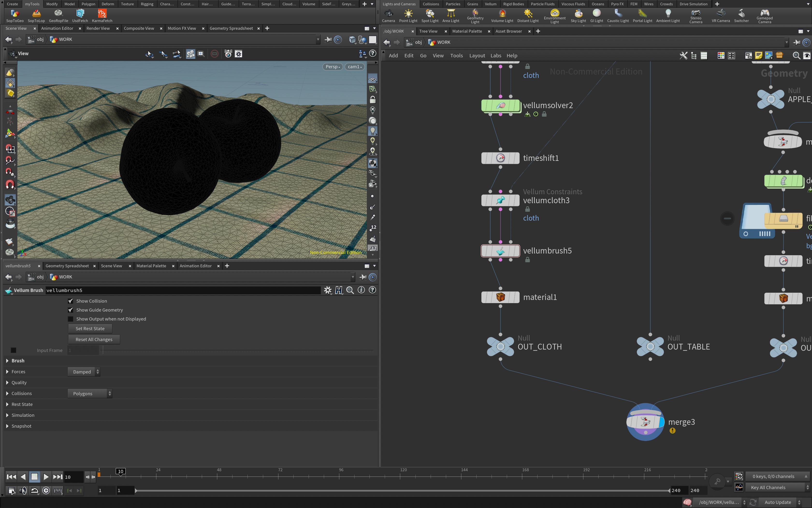Toggle the viewport lock camera icon

tap(372, 100)
